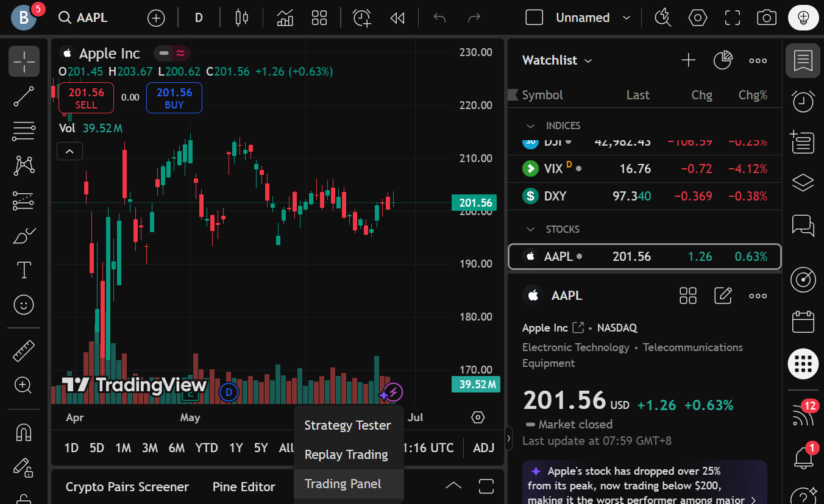Collapse the chart legend with chevron
This screenshot has width=824, height=504.
69,151
